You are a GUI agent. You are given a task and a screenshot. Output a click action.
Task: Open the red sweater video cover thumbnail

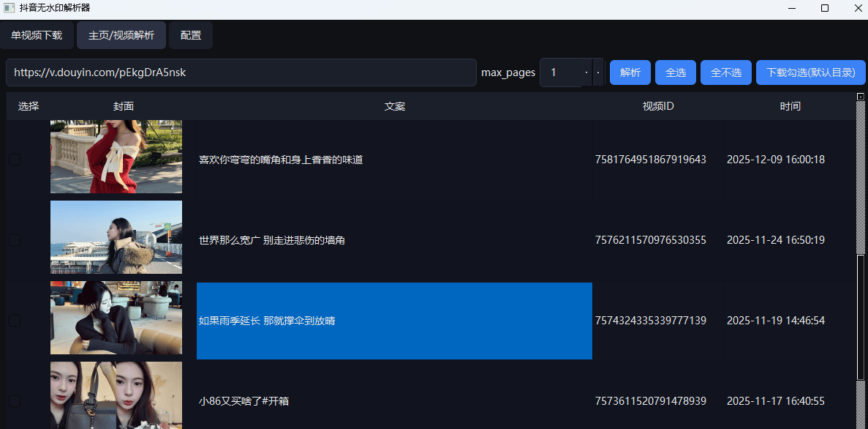click(116, 156)
